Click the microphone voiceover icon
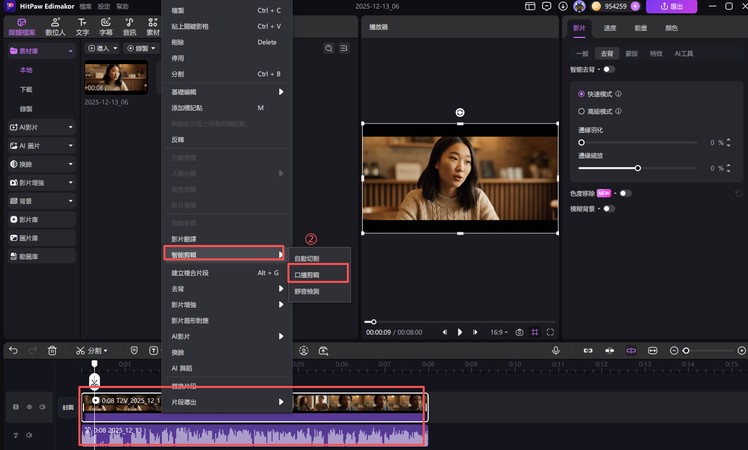 tap(556, 351)
